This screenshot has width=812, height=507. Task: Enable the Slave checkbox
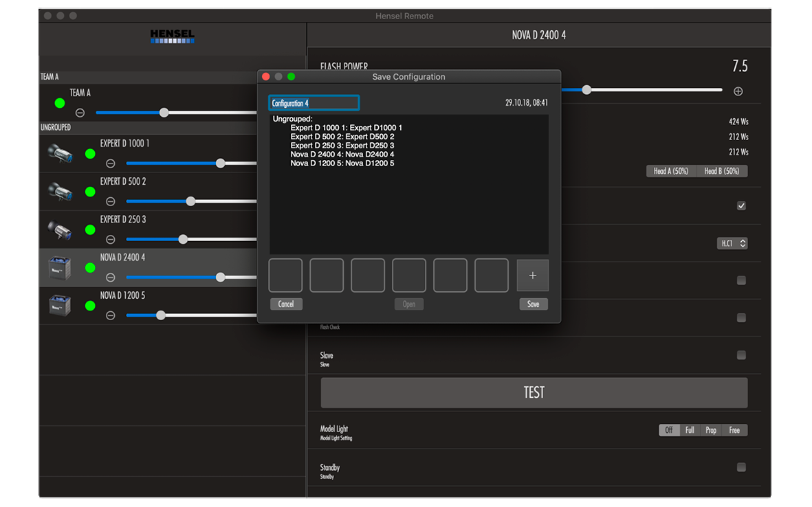740,355
